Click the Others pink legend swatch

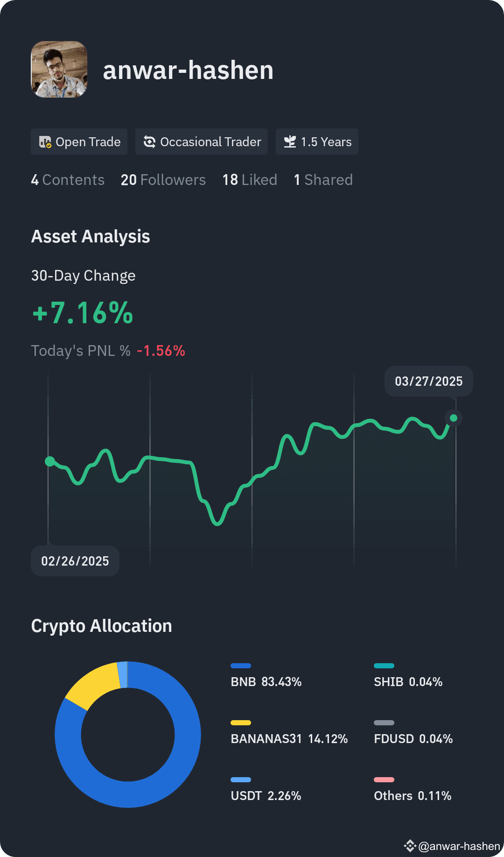[384, 779]
